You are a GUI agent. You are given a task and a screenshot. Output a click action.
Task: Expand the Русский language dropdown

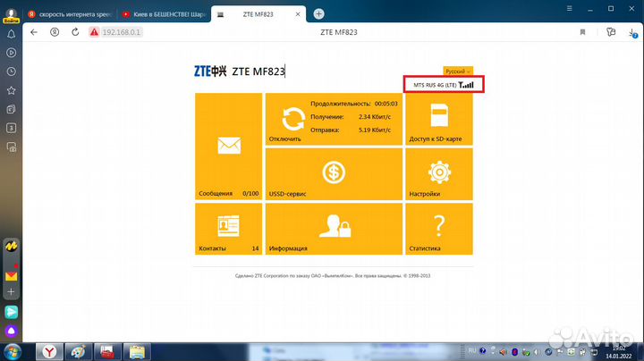click(x=458, y=71)
